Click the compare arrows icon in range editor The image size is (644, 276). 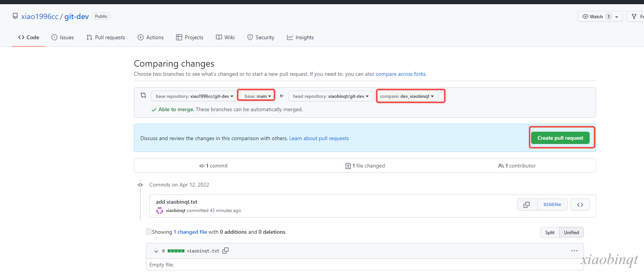pyautogui.click(x=143, y=95)
